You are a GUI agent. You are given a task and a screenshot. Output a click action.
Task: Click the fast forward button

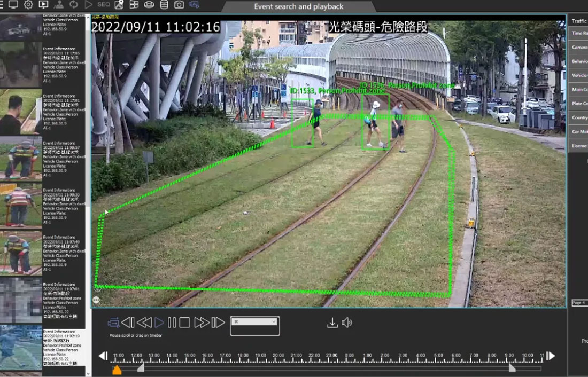pos(201,323)
